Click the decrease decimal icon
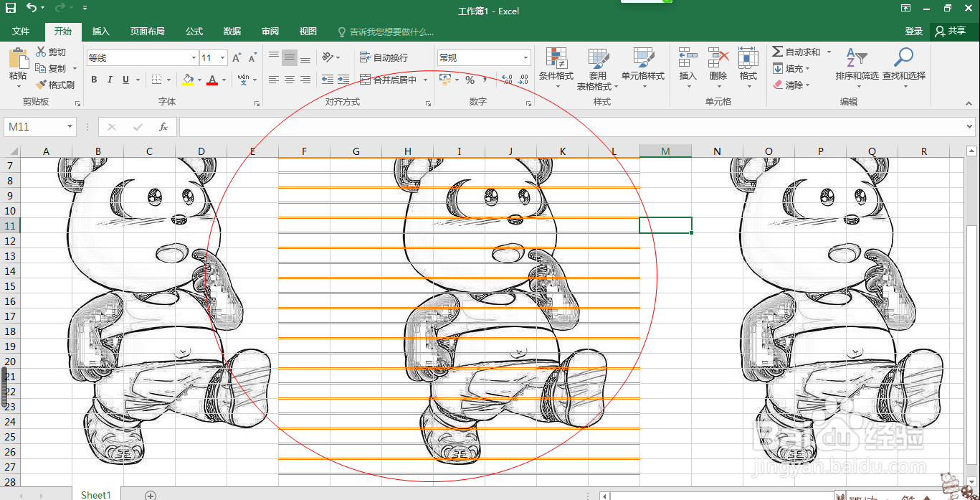The image size is (980, 500). (x=523, y=80)
